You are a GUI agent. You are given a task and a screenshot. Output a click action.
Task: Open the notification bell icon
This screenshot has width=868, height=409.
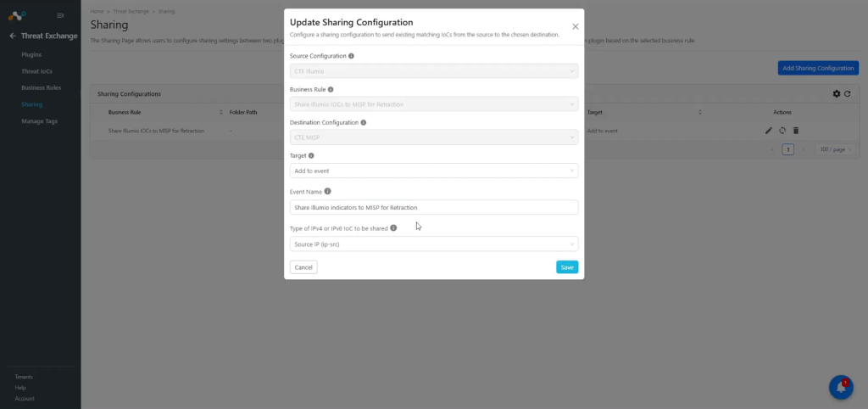coord(841,388)
